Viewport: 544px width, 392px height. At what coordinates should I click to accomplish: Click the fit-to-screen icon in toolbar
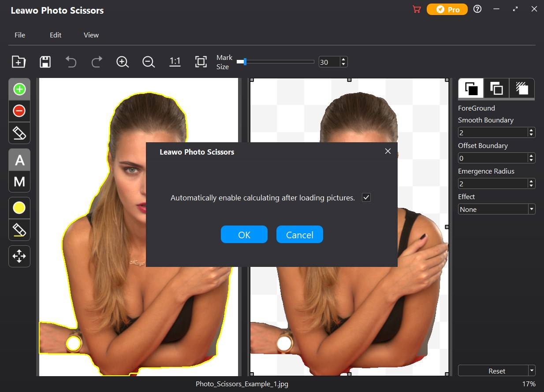[201, 62]
